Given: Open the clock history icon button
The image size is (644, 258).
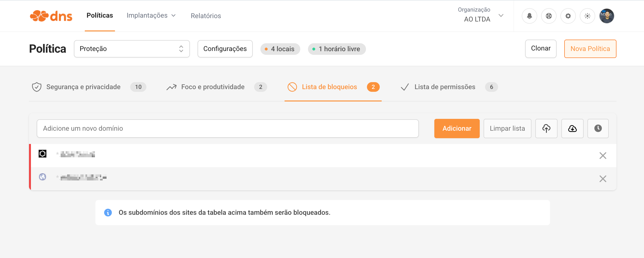Looking at the screenshot, I should click(x=598, y=129).
